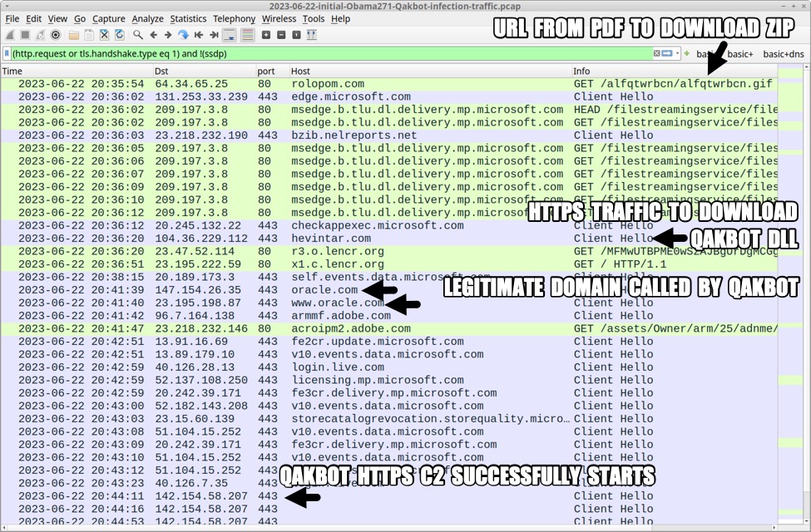Select the fe2cr.update.microsoft.com packet row
The height and width of the screenshot is (532, 811).
tap(389, 341)
